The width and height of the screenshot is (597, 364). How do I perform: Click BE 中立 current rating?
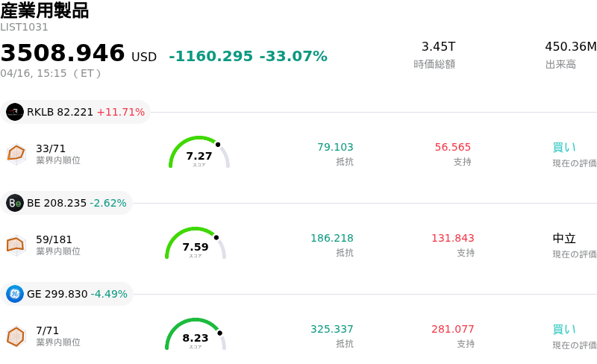(564, 239)
